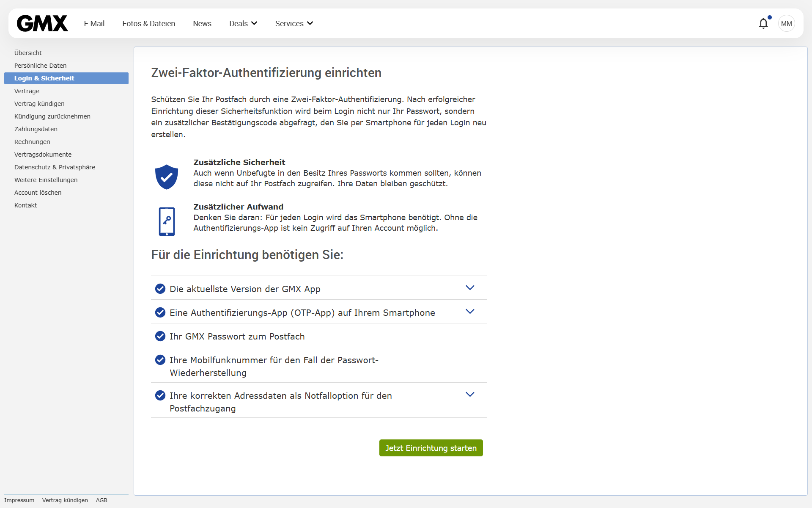Expand the Adressdaten Notfalloption details
Image resolution: width=812 pixels, height=508 pixels.
(470, 395)
